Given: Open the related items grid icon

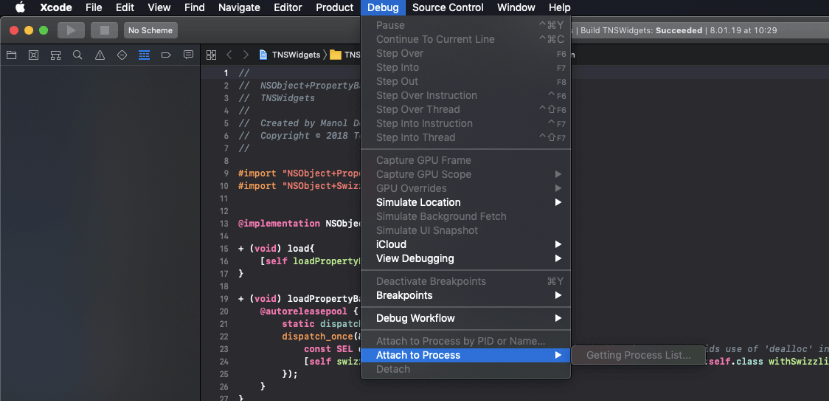Looking at the screenshot, I should click(x=211, y=55).
